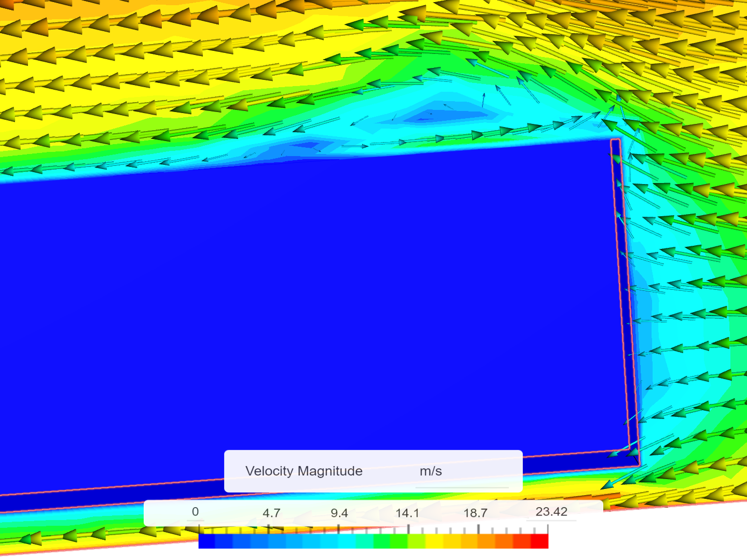Click the 18.7 legend tick label
This screenshot has width=747, height=560.
click(475, 513)
